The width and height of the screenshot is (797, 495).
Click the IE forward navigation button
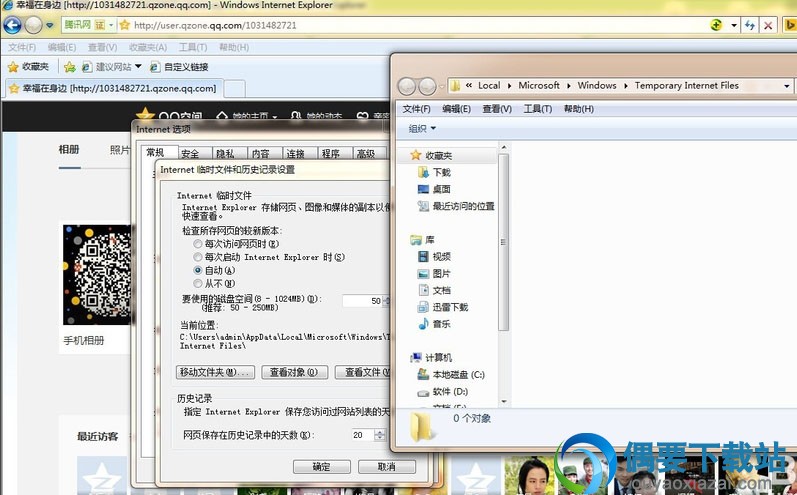point(33,25)
